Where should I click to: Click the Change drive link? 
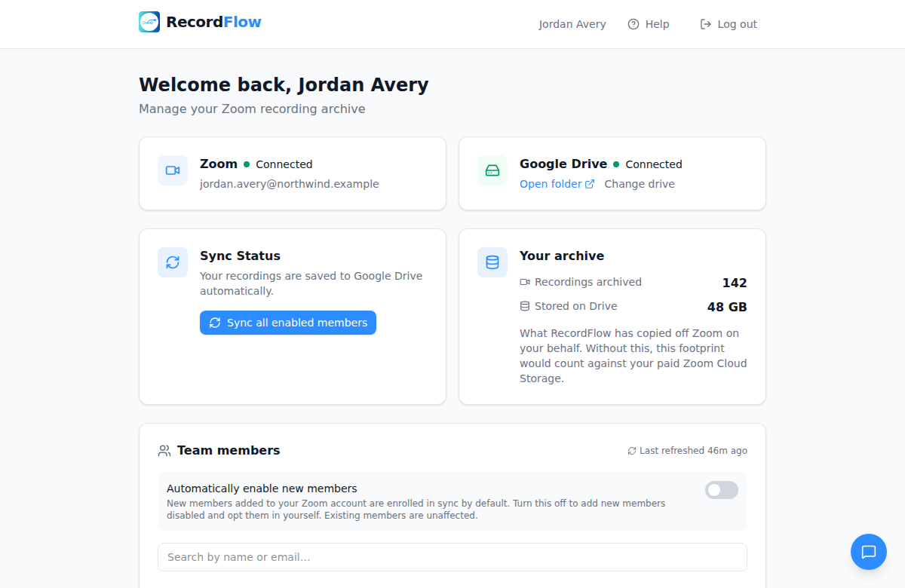coord(640,184)
